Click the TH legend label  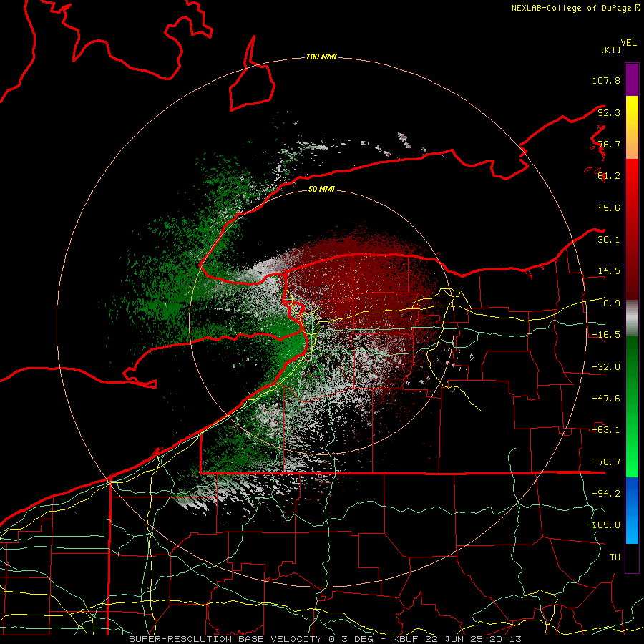pyautogui.click(x=615, y=557)
